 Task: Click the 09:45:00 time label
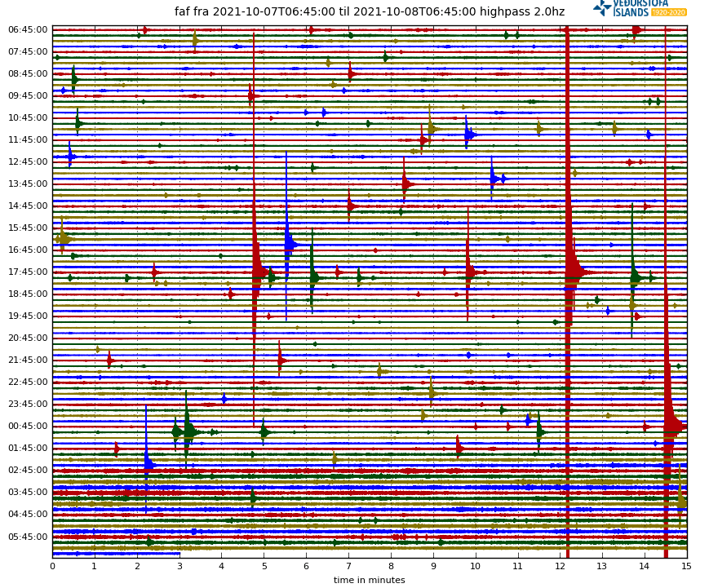(x=28, y=95)
